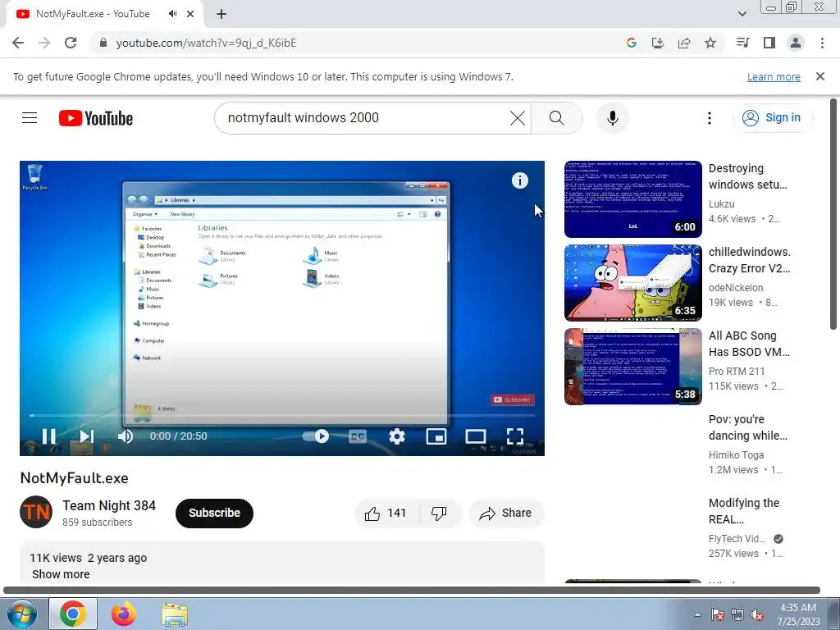Open 'Pov: you're dancing while...' video title
Screen dimensions: 840x630
[748, 427]
